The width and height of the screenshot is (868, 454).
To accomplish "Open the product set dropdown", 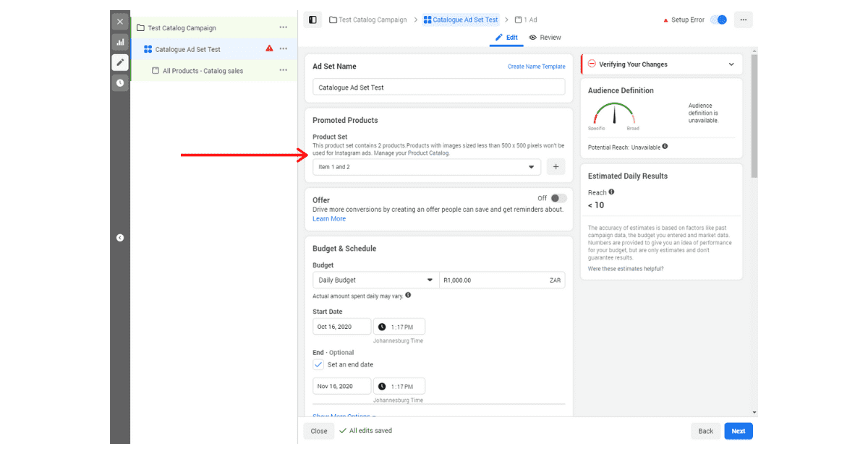I will pyautogui.click(x=427, y=167).
